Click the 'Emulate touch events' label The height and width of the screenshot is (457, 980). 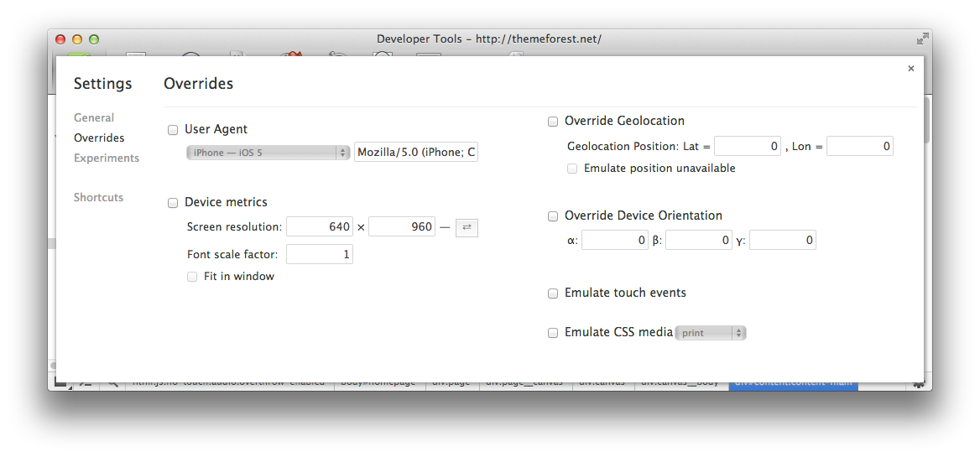pyautogui.click(x=625, y=293)
